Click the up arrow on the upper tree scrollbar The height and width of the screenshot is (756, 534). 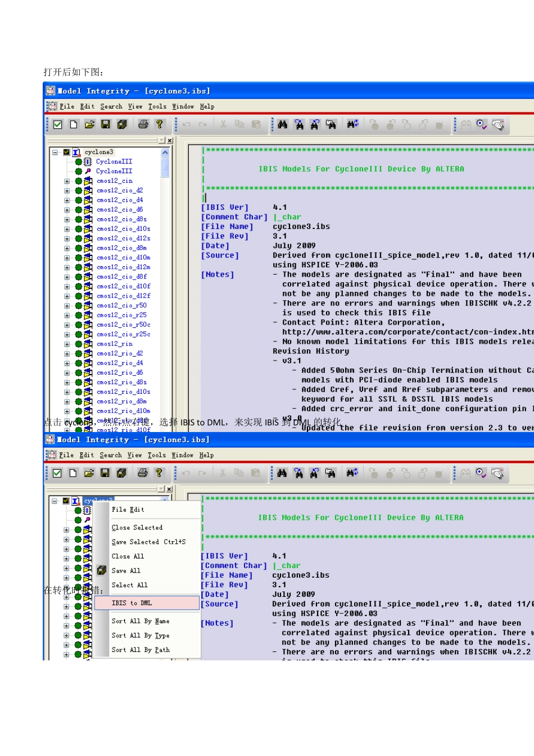pyautogui.click(x=165, y=152)
